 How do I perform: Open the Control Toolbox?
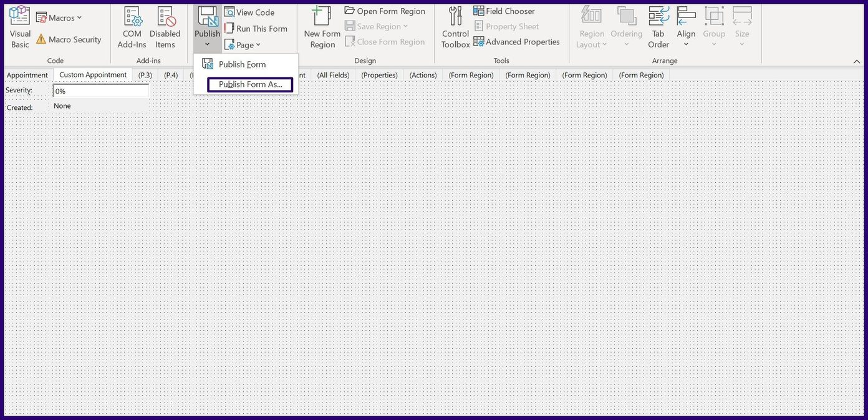(455, 27)
